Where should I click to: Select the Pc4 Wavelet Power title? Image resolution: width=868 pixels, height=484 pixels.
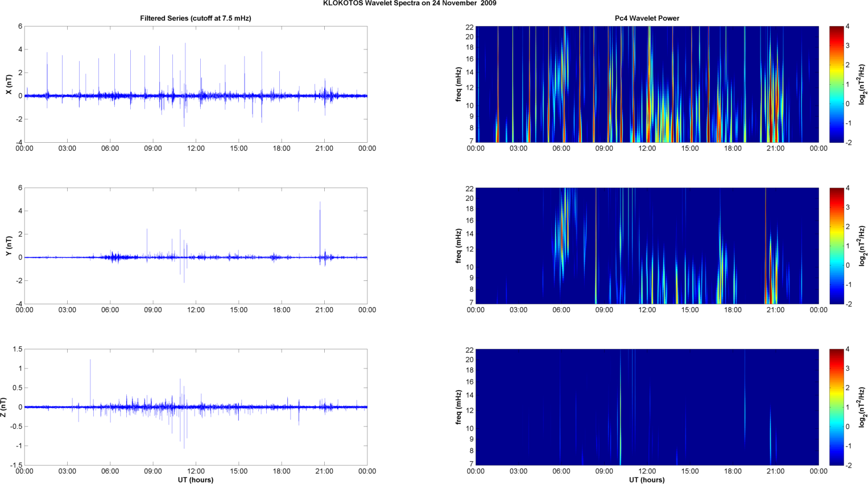647,18
